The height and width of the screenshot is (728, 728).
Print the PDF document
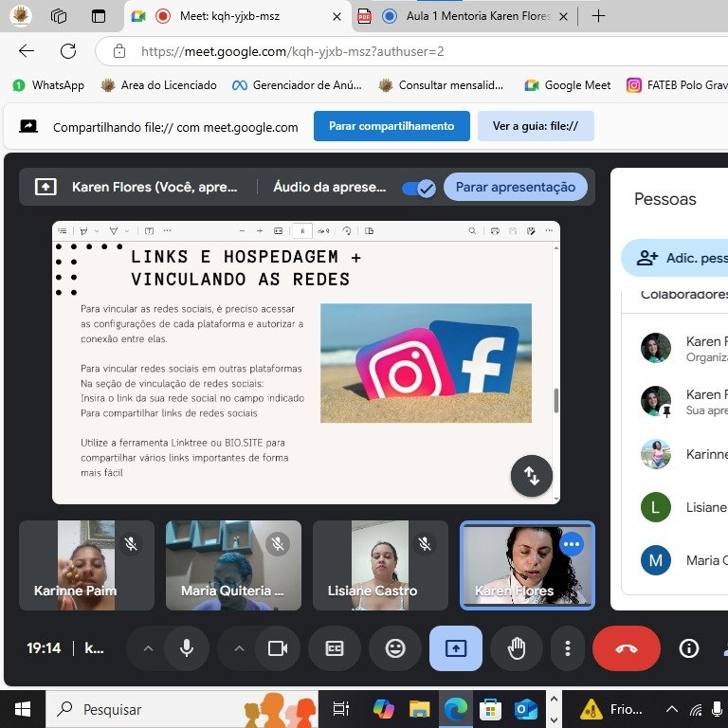click(495, 230)
